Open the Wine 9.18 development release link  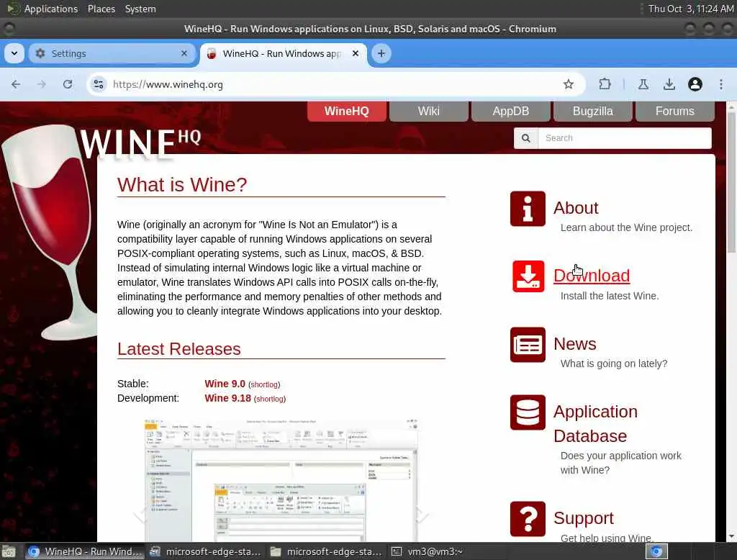pos(227,398)
